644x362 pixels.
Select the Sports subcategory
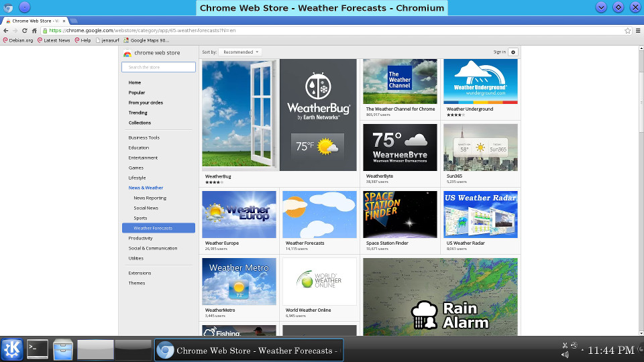140,219
